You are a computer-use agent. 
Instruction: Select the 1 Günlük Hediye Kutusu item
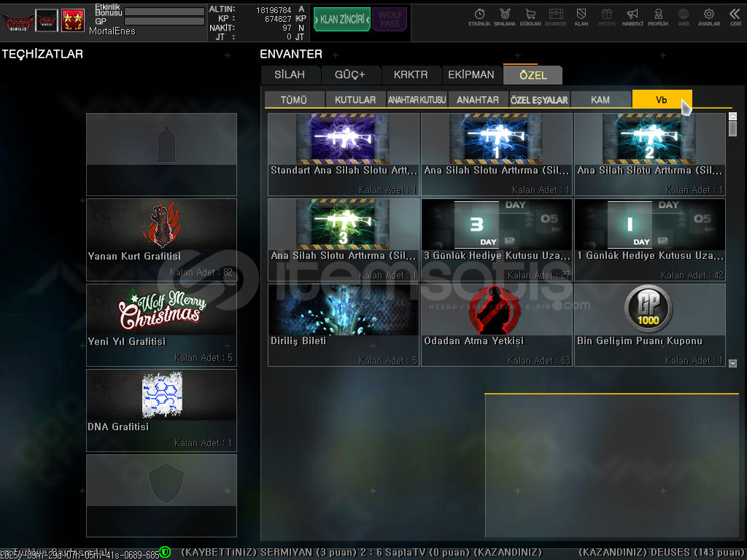click(650, 239)
